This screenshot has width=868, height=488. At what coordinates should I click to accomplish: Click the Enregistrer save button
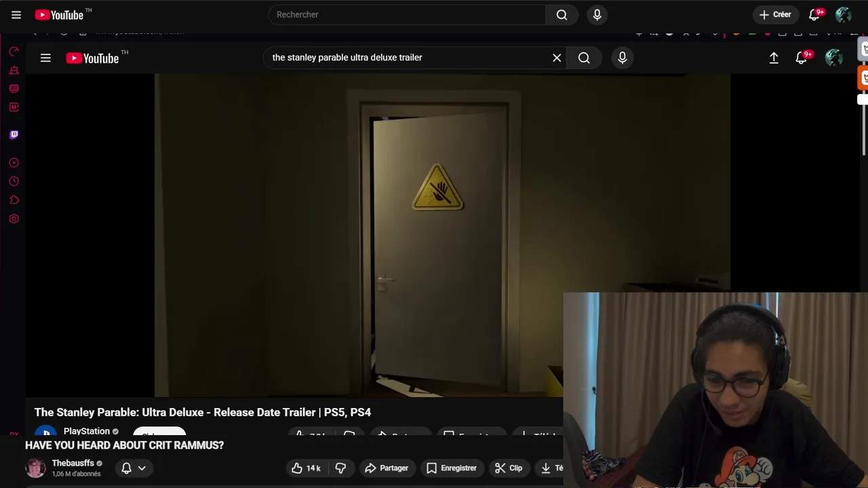pos(452,468)
